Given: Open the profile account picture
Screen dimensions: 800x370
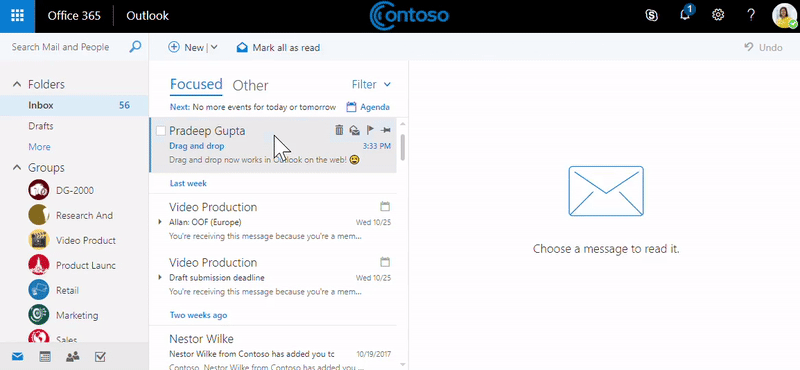Looking at the screenshot, I should tap(784, 16).
